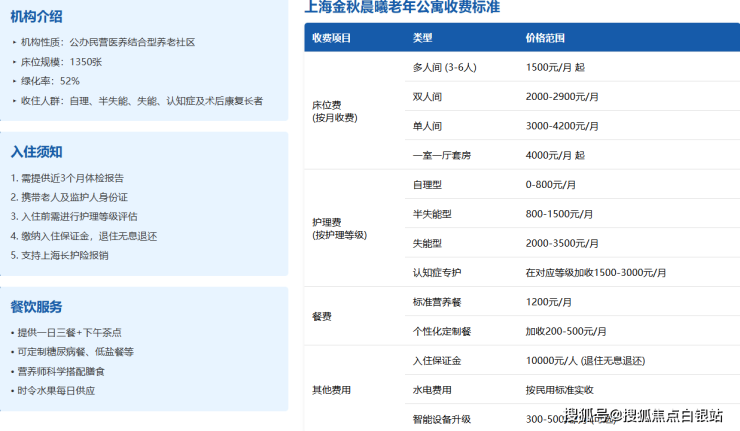740x431 pixels.
Task: Click item 入住前需进行护理等级评估
Action: [74, 217]
